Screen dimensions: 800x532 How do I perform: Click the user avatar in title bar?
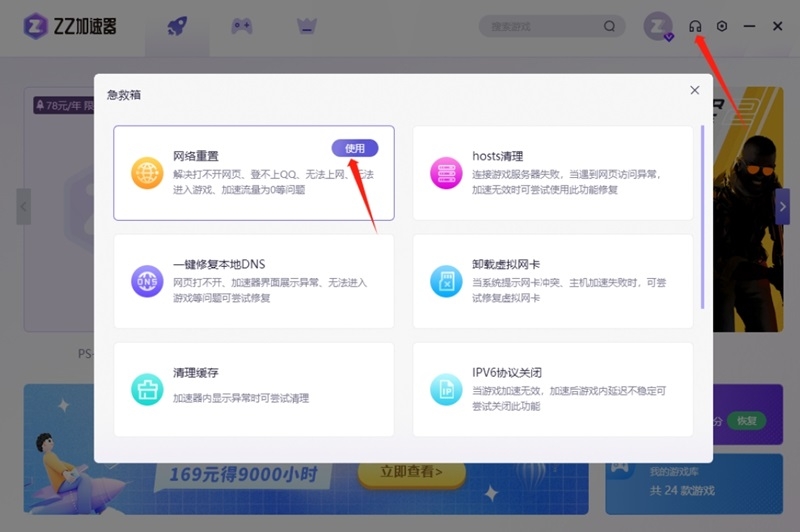click(658, 27)
